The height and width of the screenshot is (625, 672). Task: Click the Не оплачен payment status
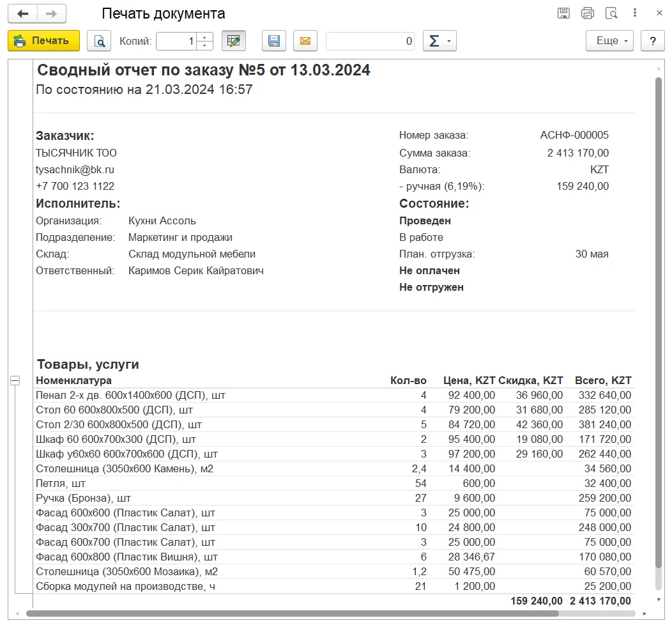coord(429,270)
